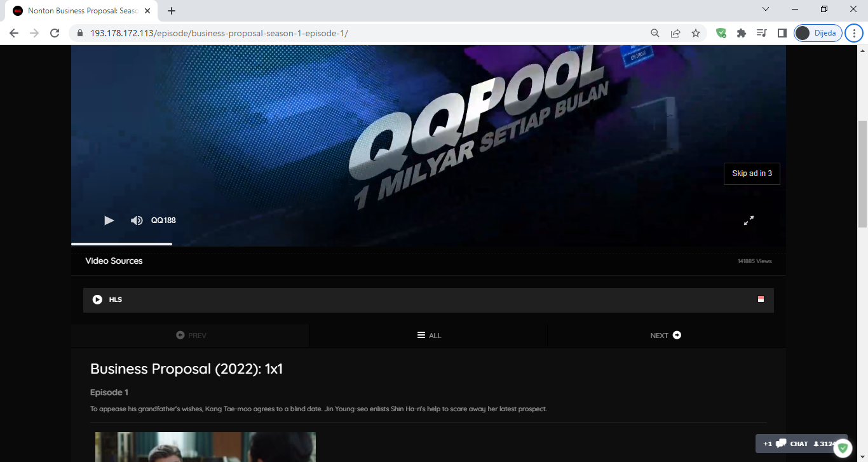Open the zoom magnifier icon in address bar

655,33
